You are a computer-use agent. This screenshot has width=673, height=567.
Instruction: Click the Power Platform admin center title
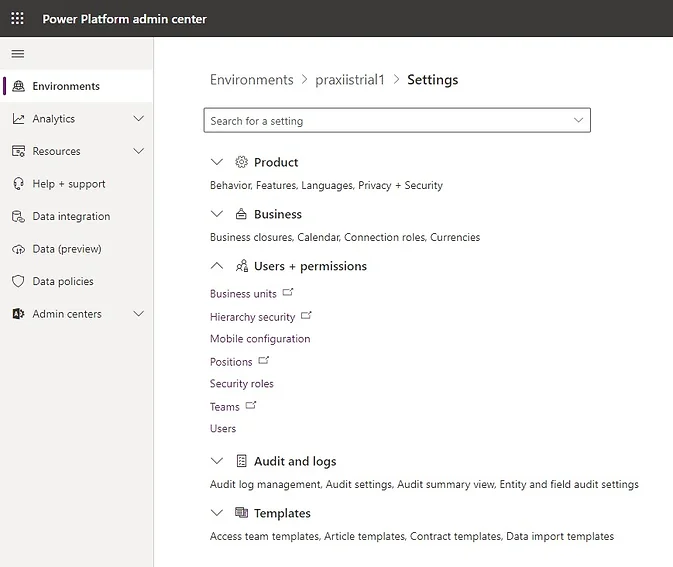pyautogui.click(x=124, y=19)
